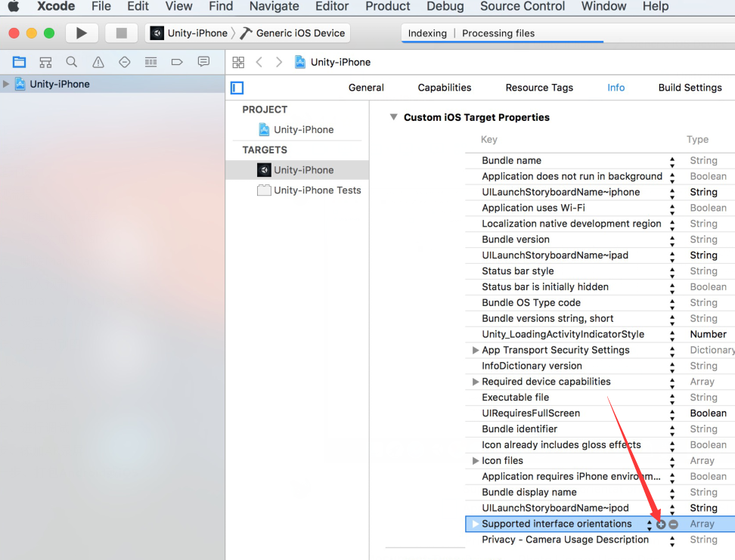Select the Bundle version row

point(600,240)
